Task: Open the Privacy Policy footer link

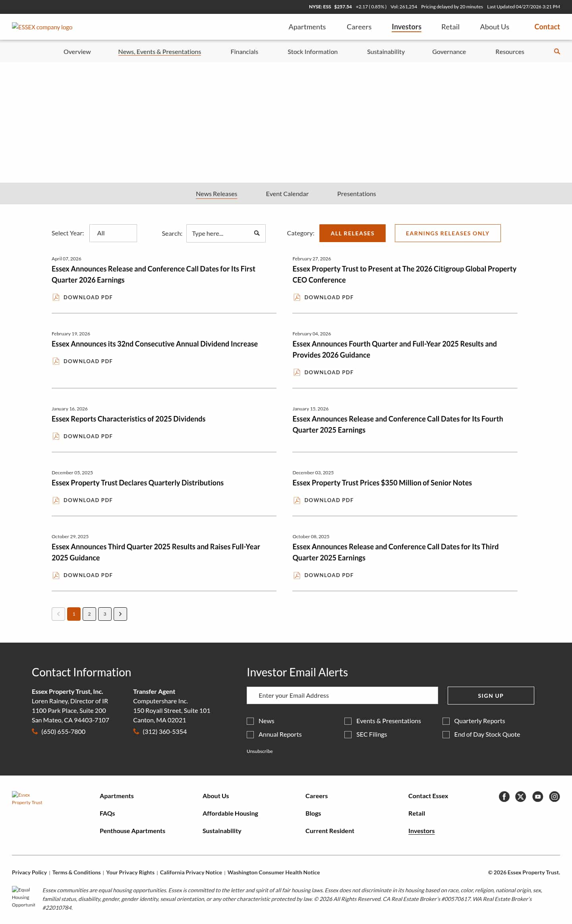Action: (x=29, y=872)
